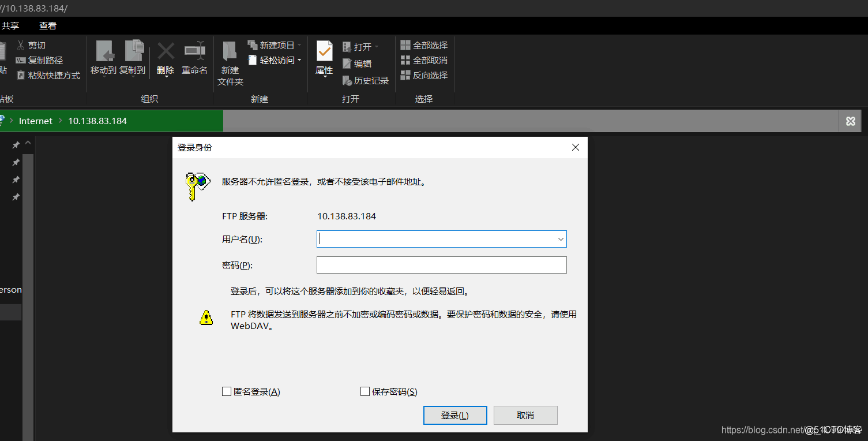The image size is (868, 441).
Task: Click the stop-loading X button in address bar
Action: pyautogui.click(x=850, y=121)
